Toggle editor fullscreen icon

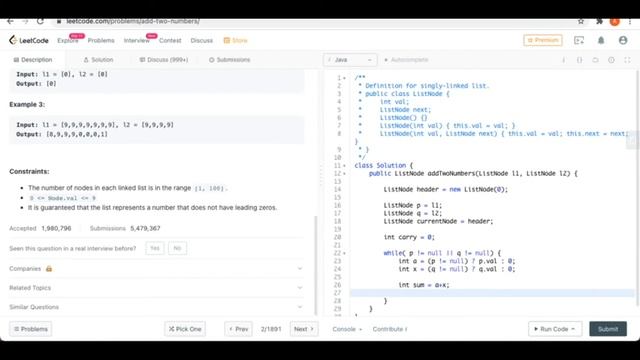pos(627,60)
